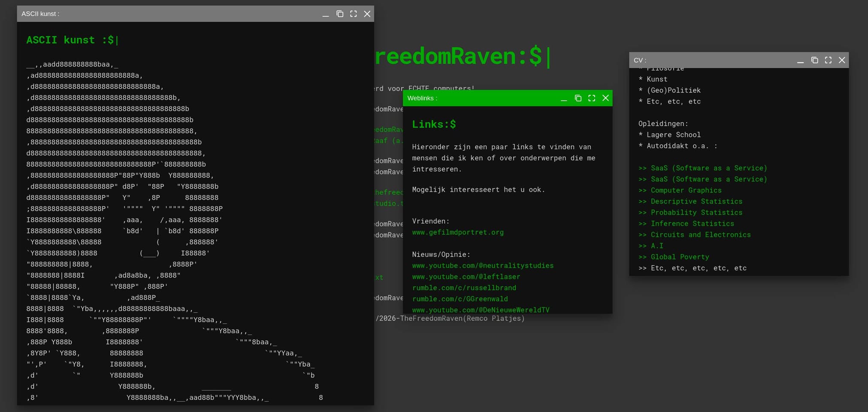Click '>> Etc, etc, etc, etc, etc' line
This screenshot has width=868, height=412.
pos(693,268)
